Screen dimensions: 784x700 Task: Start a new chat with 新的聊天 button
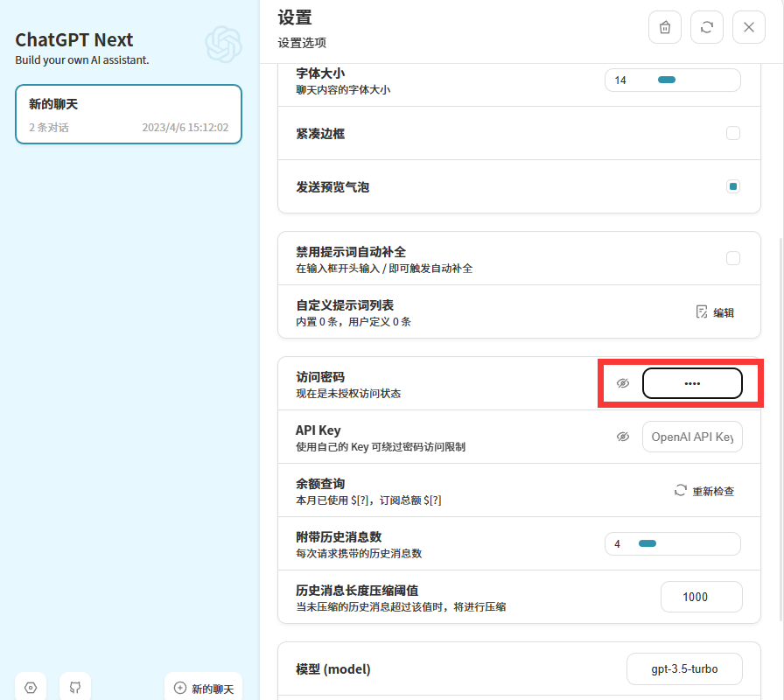point(204,689)
